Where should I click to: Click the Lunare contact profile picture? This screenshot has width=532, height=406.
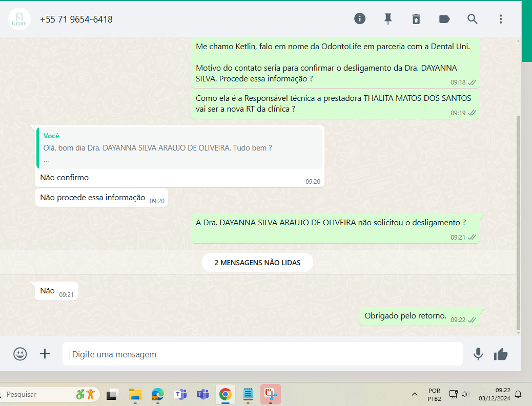tap(19, 19)
